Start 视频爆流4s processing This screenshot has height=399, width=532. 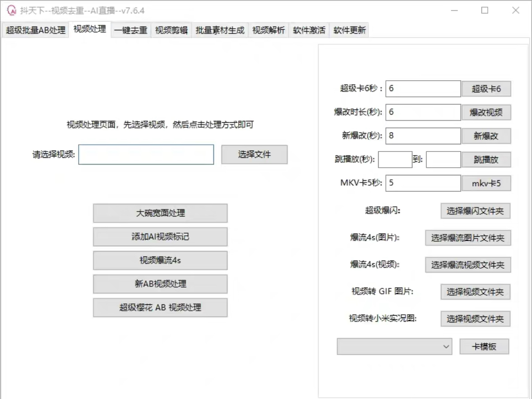point(160,260)
